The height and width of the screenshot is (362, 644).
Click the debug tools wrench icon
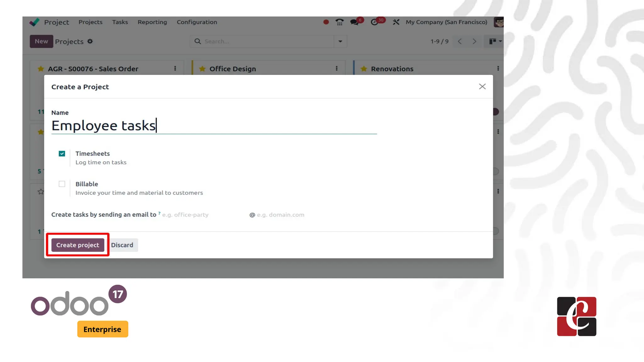point(396,22)
